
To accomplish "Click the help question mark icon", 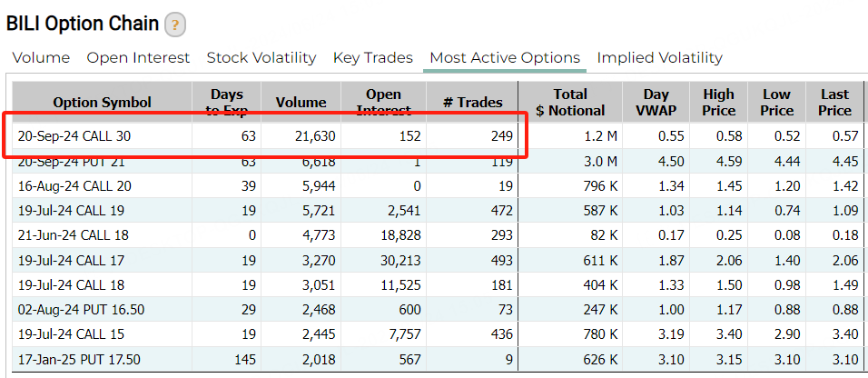I will (x=174, y=25).
